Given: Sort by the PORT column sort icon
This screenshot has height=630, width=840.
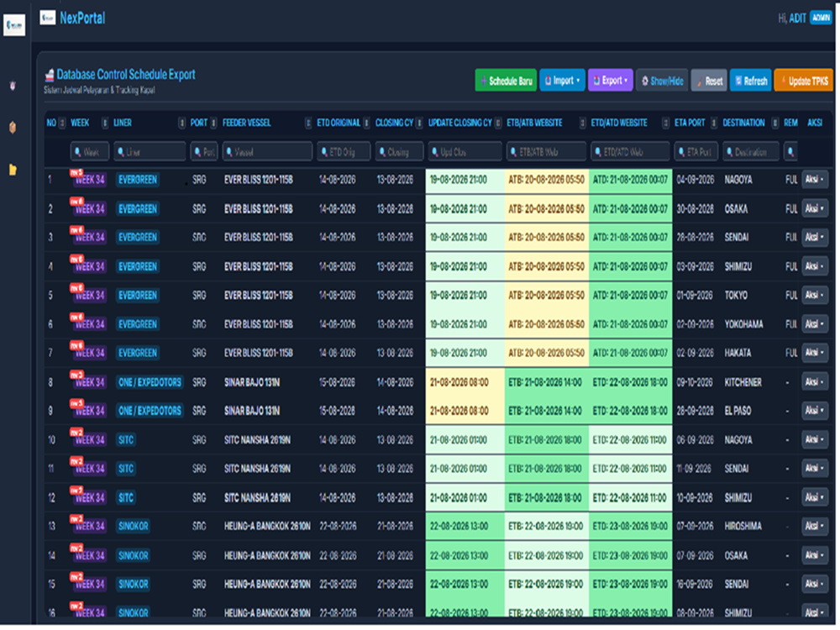Looking at the screenshot, I should (213, 123).
